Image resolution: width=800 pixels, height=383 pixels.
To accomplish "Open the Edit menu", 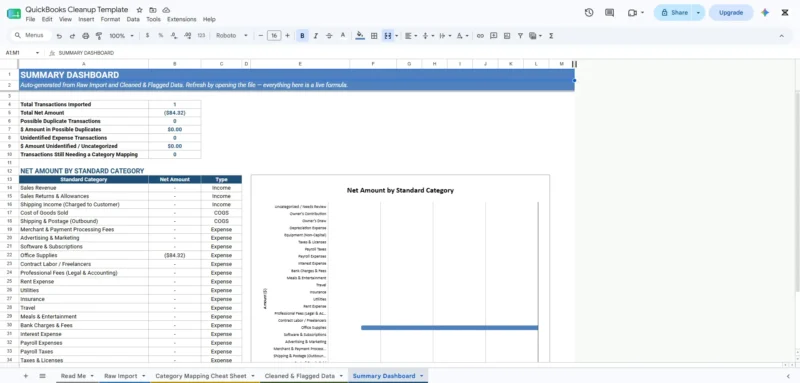I will pyautogui.click(x=47, y=19).
